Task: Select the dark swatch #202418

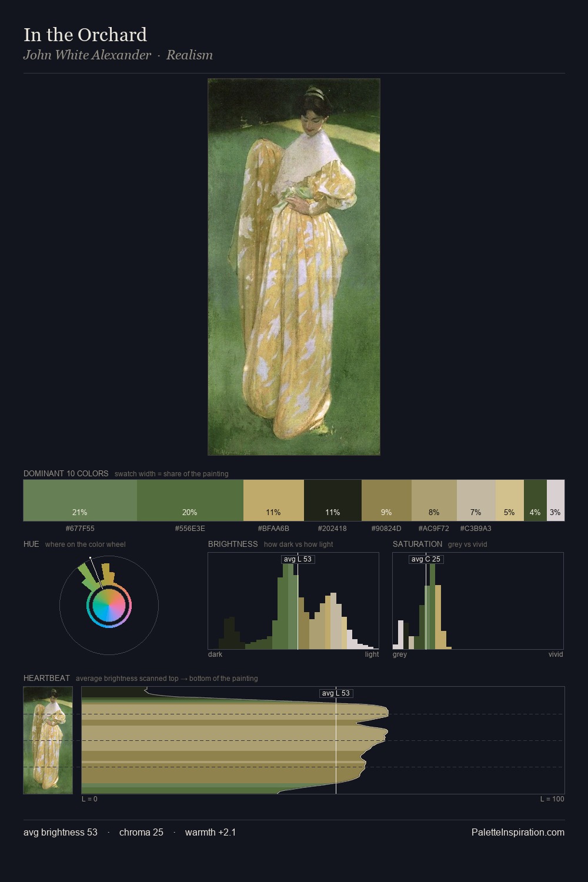Action: coord(333,500)
